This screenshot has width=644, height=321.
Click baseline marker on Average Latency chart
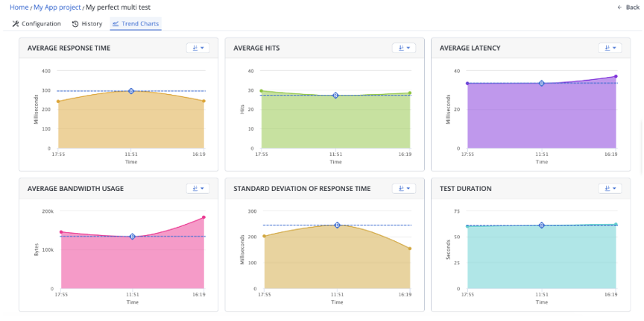tap(542, 83)
